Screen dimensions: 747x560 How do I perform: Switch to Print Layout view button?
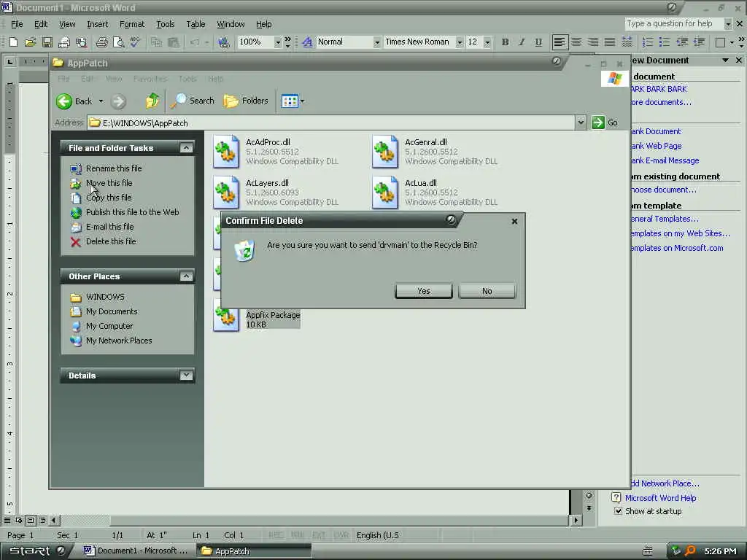click(31, 520)
